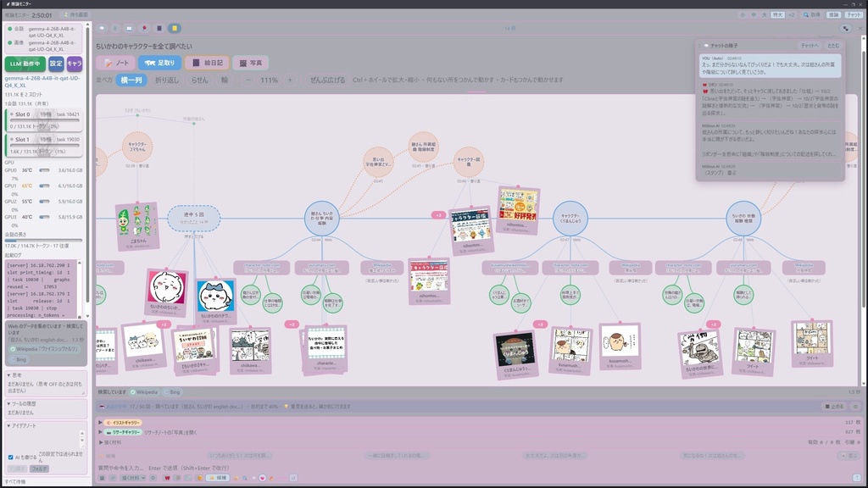Screen dimensions: 868x488
Task: Zoom out with the minus button
Action: [x=248, y=80]
